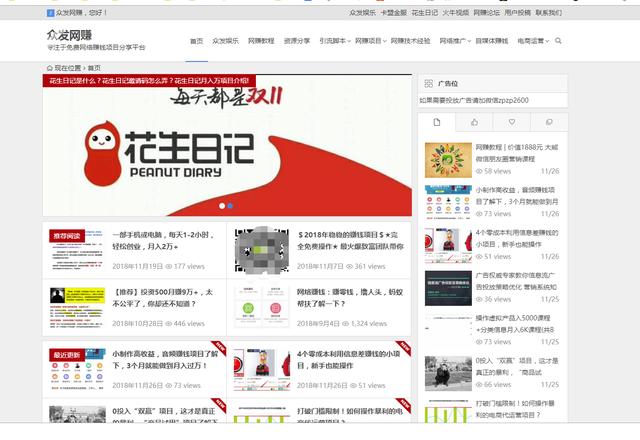Screen dimensions: 640x440
Task: Expand the 网络推广 dropdown menu
Action: pos(455,41)
